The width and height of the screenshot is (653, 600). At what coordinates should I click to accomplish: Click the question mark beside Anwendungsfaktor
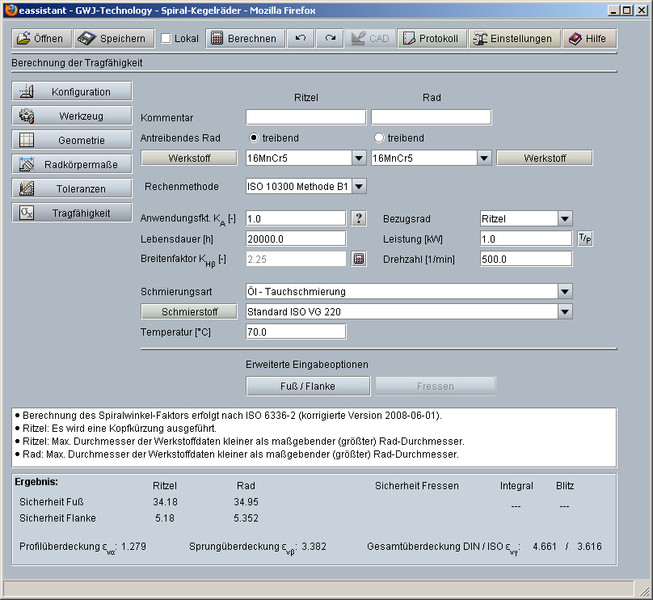point(360,219)
